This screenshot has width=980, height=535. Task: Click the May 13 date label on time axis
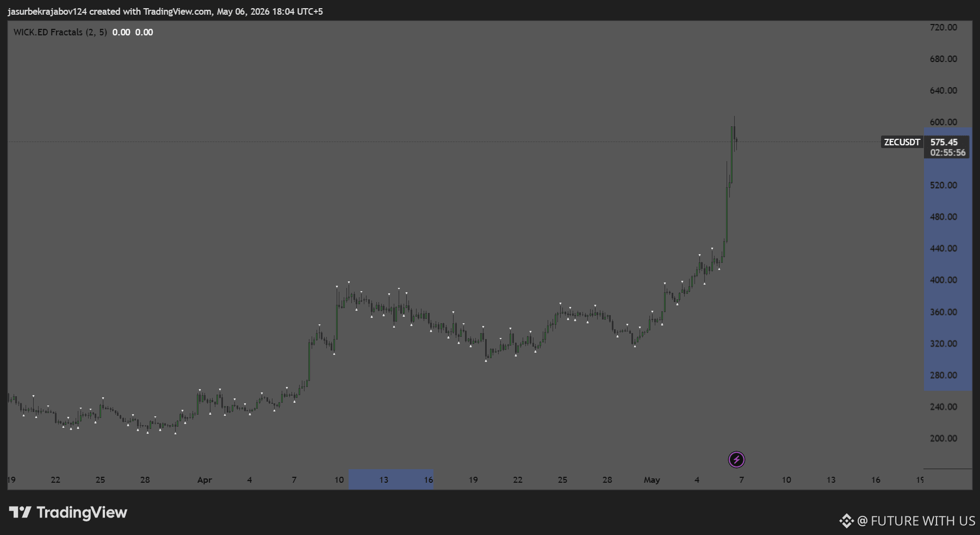click(831, 480)
